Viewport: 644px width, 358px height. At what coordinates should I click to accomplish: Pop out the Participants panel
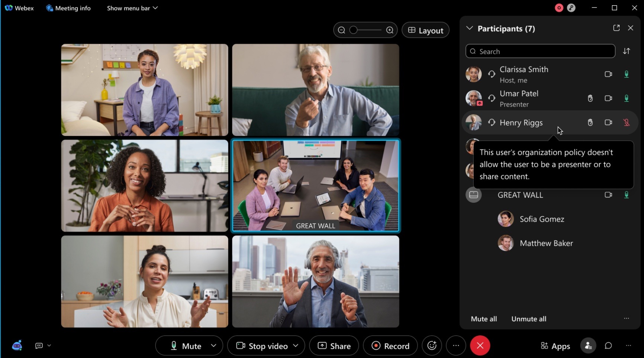616,28
